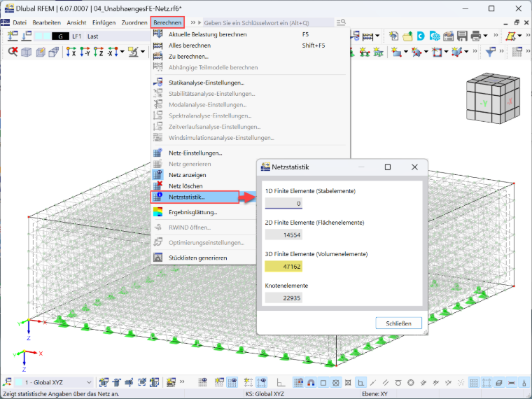
Task: Expand the new opening dropdown arrow
Action: pos(446,52)
